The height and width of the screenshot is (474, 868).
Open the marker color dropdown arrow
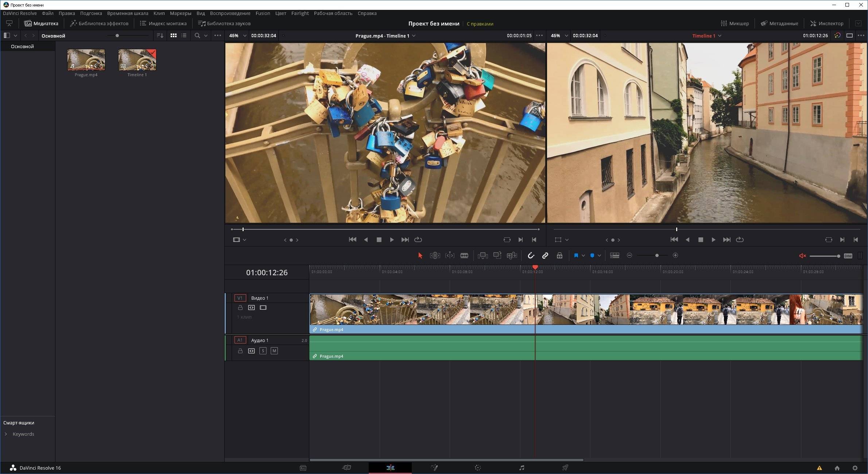pyautogui.click(x=599, y=256)
